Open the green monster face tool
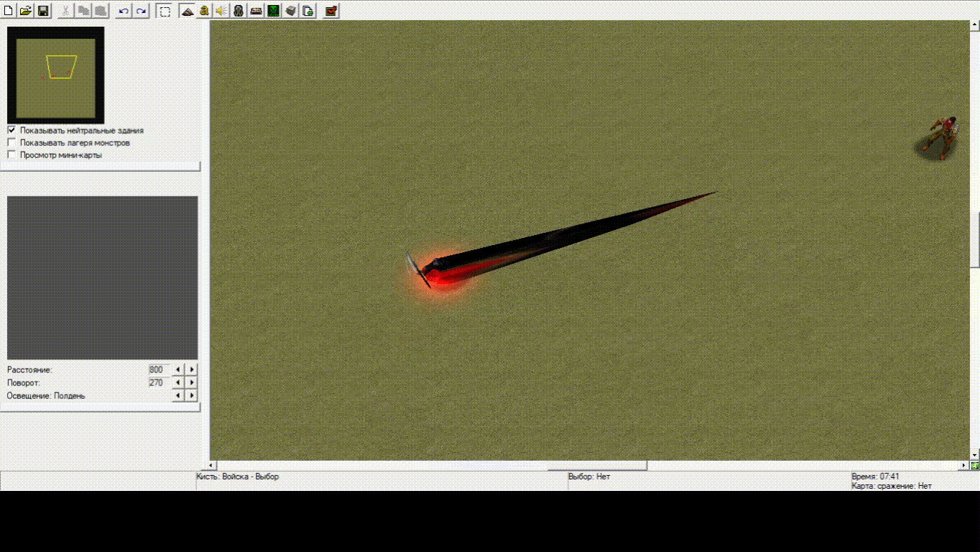 [273, 11]
